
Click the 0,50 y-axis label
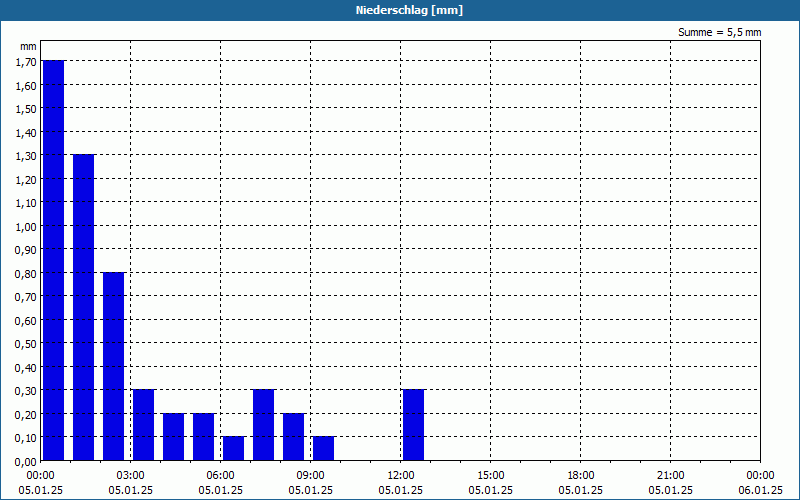[x=27, y=344]
